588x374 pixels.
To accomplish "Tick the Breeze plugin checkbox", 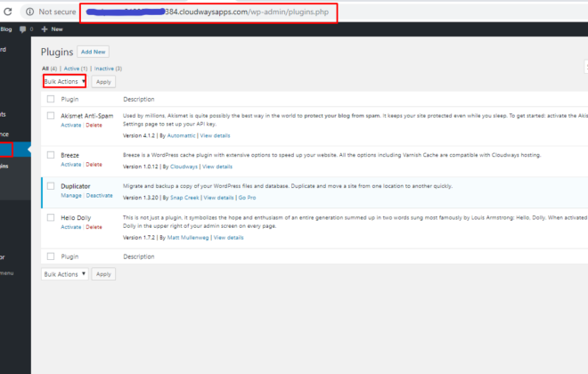I will pyautogui.click(x=51, y=155).
